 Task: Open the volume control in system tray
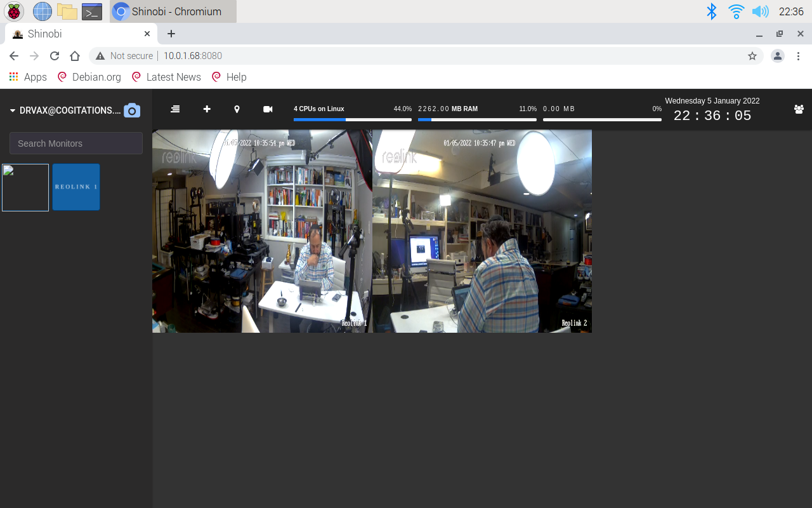pyautogui.click(x=759, y=11)
